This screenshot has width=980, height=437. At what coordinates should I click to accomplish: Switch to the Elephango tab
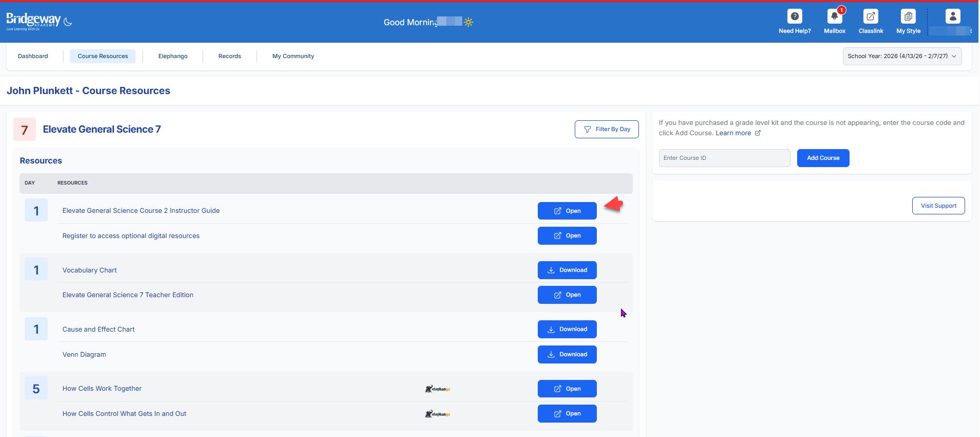click(x=173, y=56)
